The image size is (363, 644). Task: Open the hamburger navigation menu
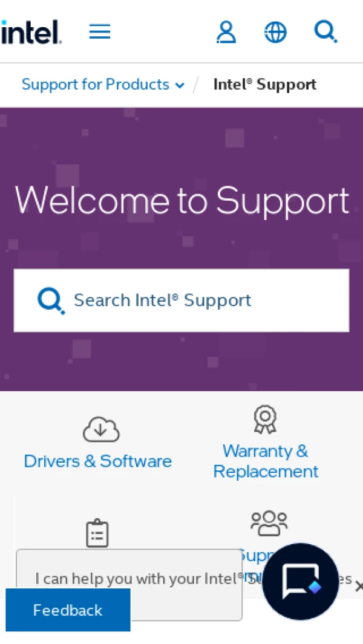click(x=100, y=31)
